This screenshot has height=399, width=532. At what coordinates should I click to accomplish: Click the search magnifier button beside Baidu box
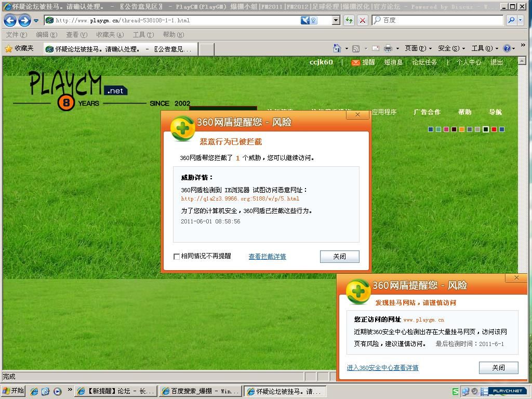tap(511, 20)
